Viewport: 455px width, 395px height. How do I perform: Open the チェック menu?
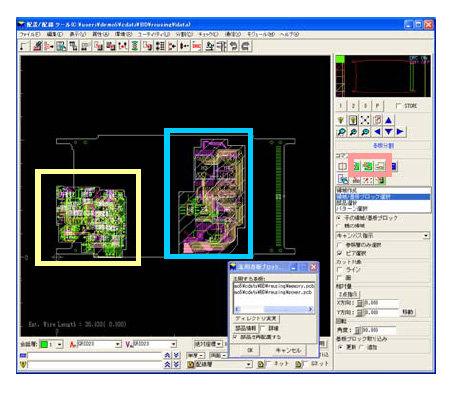click(208, 34)
